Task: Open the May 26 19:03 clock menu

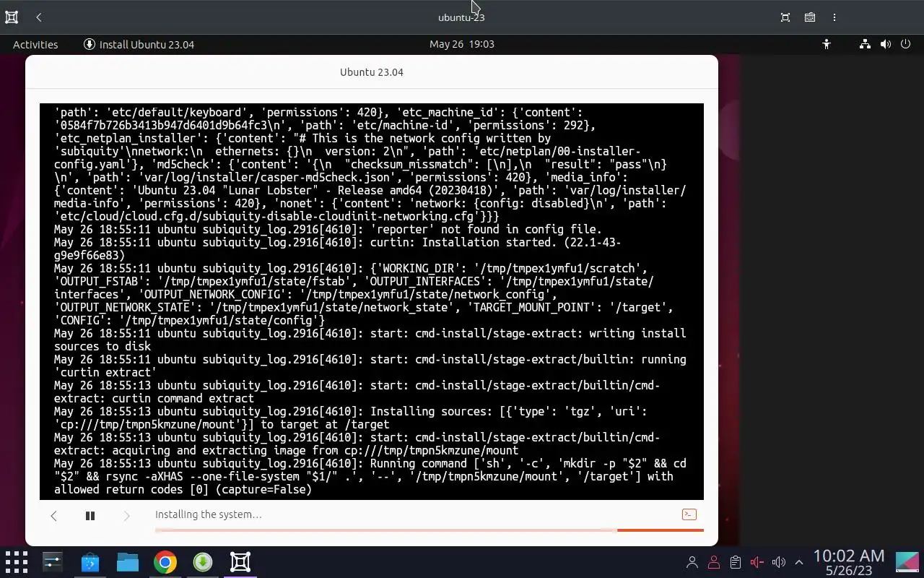Action: [x=462, y=44]
